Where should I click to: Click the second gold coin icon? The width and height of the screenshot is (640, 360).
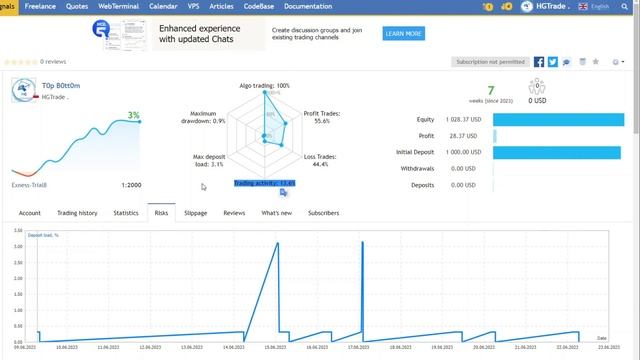(507, 7)
